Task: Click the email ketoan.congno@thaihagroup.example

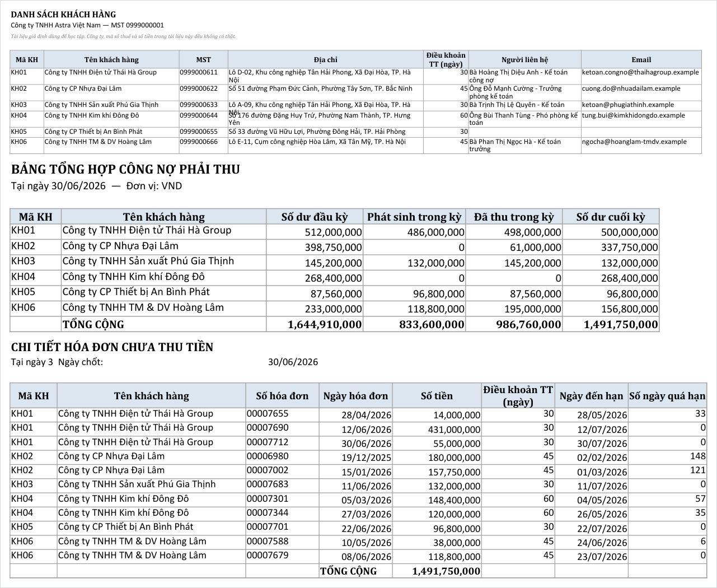Action: [x=640, y=72]
